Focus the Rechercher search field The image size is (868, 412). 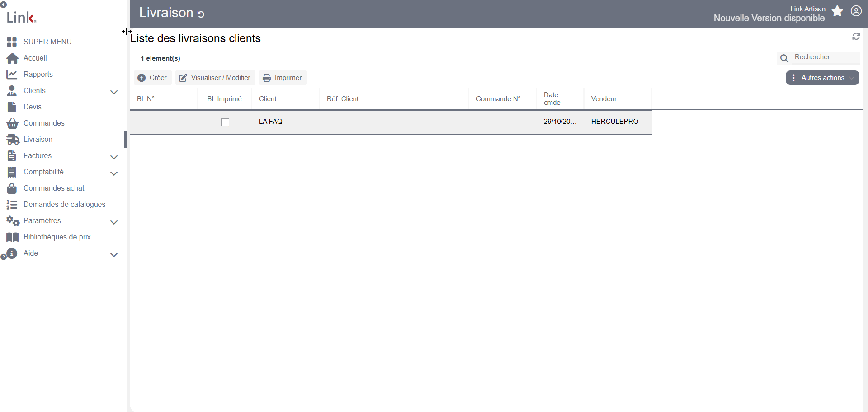coord(826,57)
